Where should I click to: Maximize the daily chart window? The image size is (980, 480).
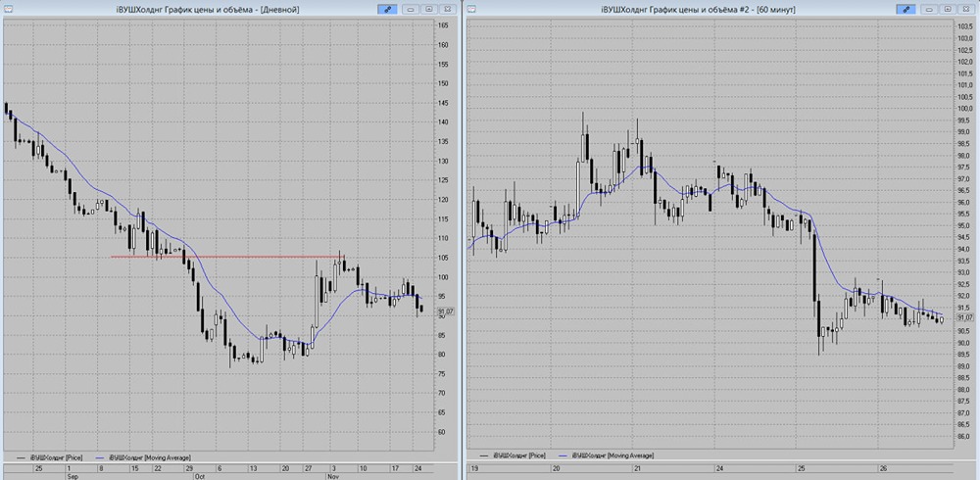[429, 10]
